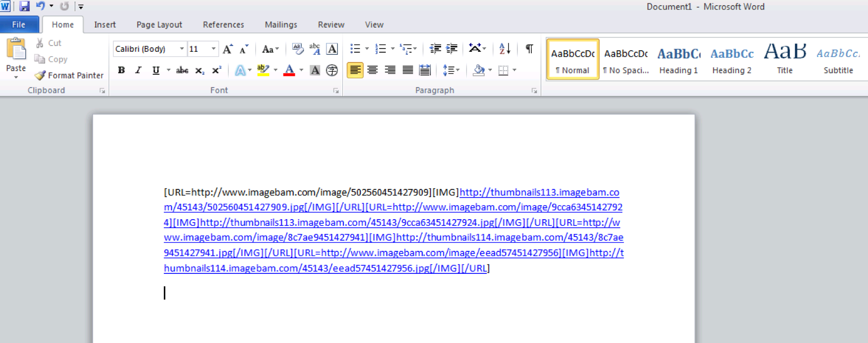
Task: Apply the Heading 2 style
Action: coord(732,59)
